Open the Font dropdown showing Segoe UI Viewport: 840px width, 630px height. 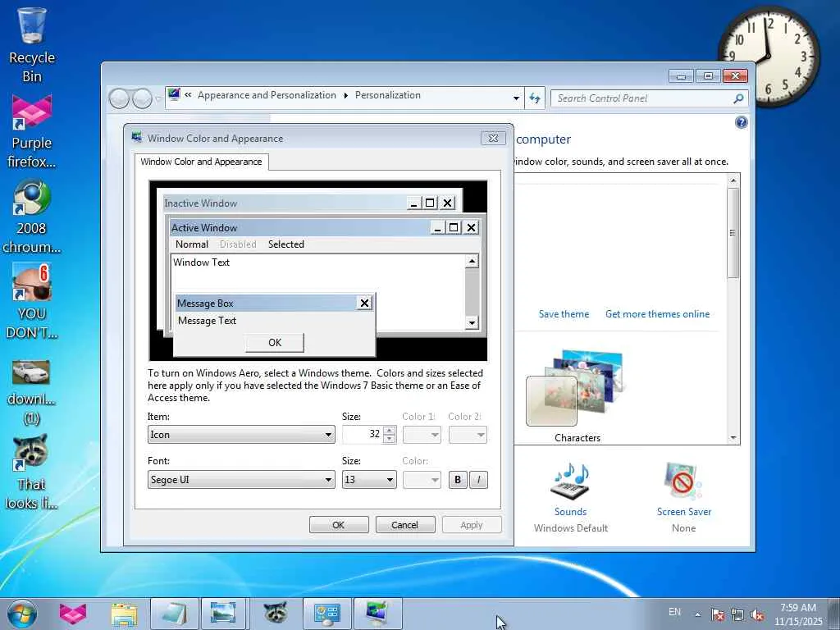pyautogui.click(x=241, y=479)
